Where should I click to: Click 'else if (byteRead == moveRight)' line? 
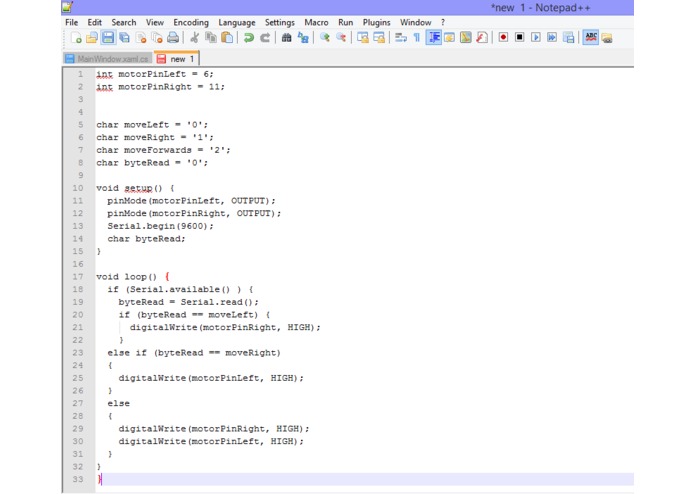(x=194, y=353)
